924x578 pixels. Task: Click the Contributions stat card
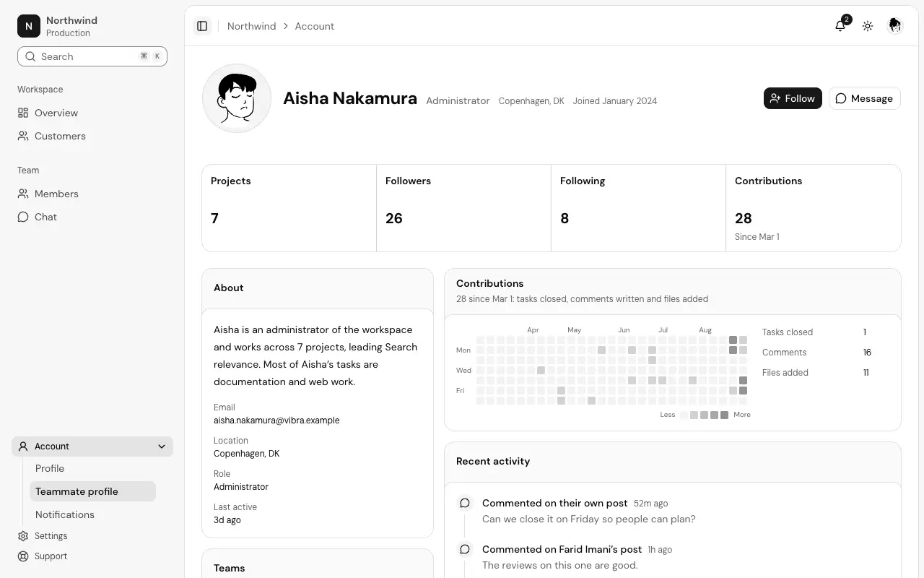814,208
